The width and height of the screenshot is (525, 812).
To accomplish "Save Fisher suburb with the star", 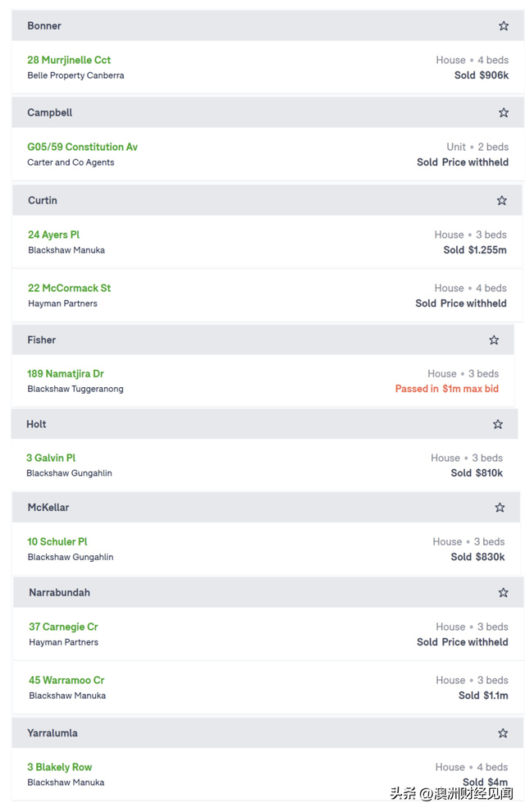I will 494,340.
